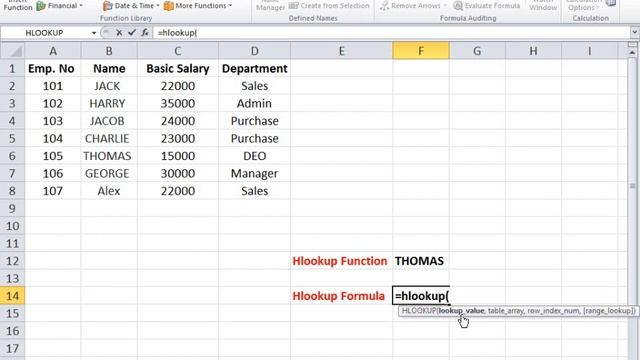Select the JACOB name cell

pos(109,121)
